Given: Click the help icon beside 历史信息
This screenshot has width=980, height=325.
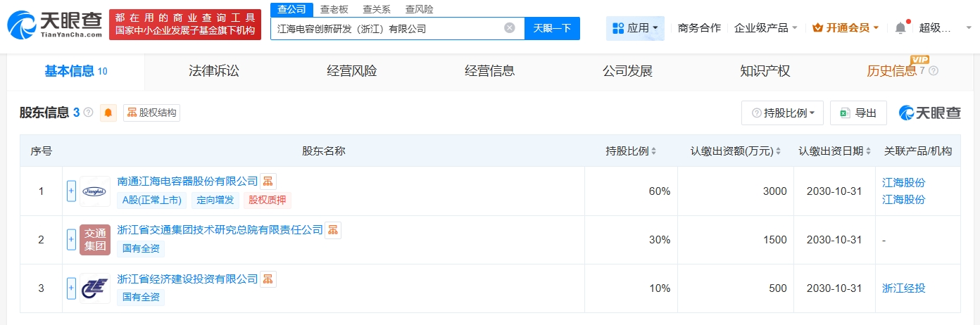Looking at the screenshot, I should (x=934, y=71).
